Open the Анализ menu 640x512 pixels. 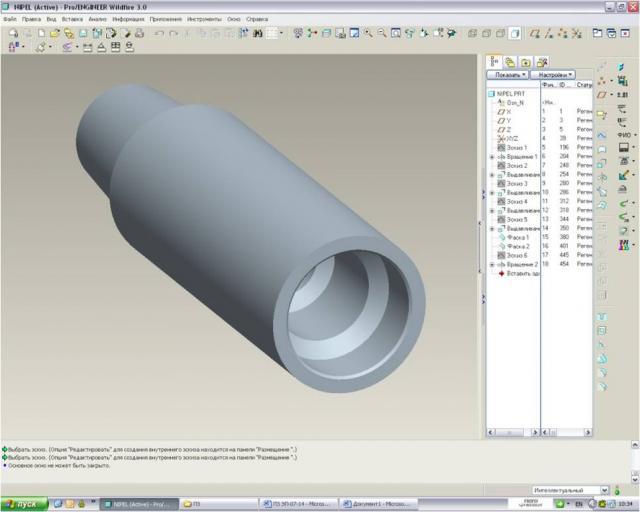pos(98,19)
